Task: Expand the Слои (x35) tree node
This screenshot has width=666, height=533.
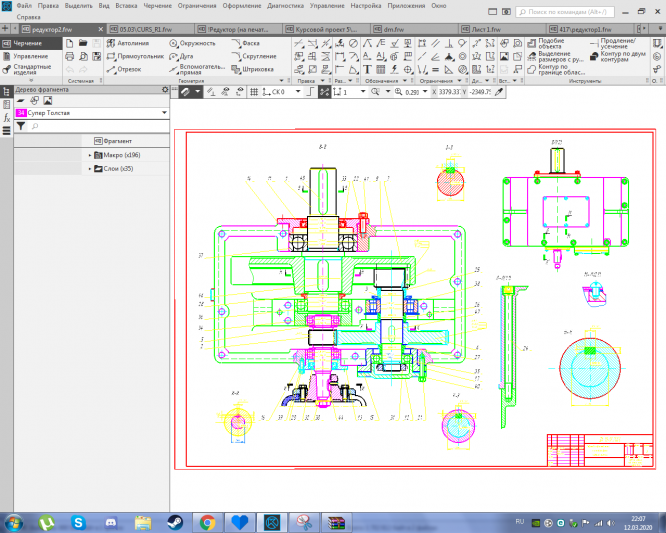Action: click(89, 168)
